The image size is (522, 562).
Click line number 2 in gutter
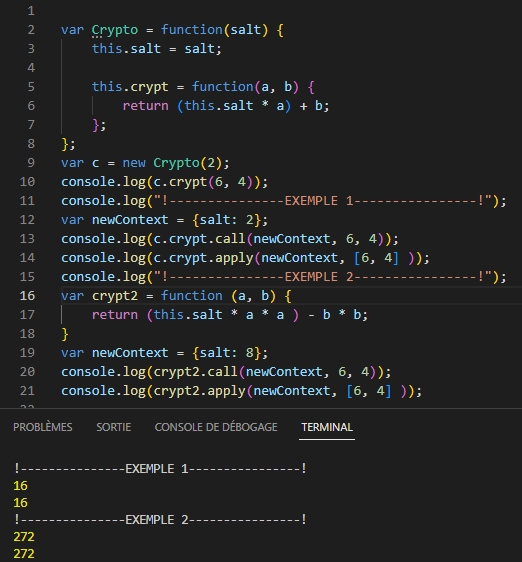pos(31,30)
